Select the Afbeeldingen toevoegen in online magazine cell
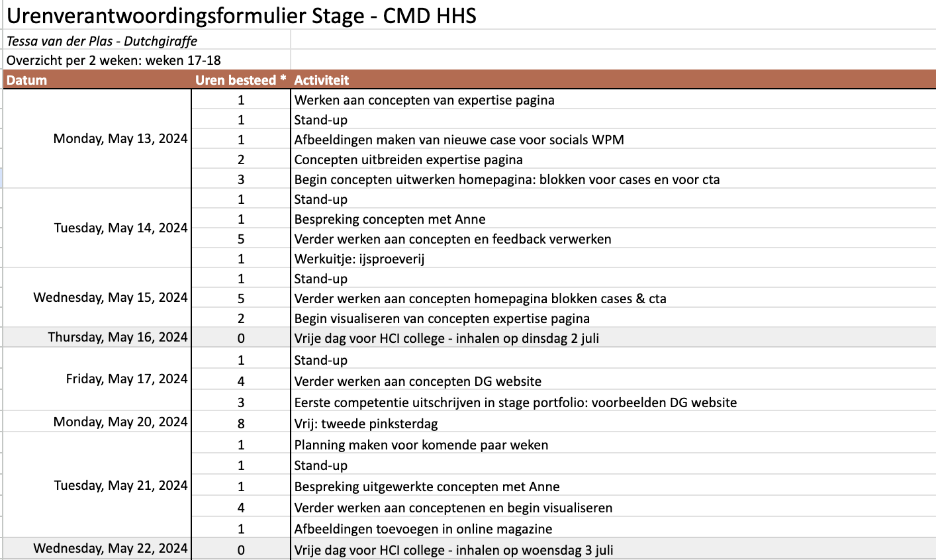This screenshot has width=936, height=560. click(x=613, y=529)
